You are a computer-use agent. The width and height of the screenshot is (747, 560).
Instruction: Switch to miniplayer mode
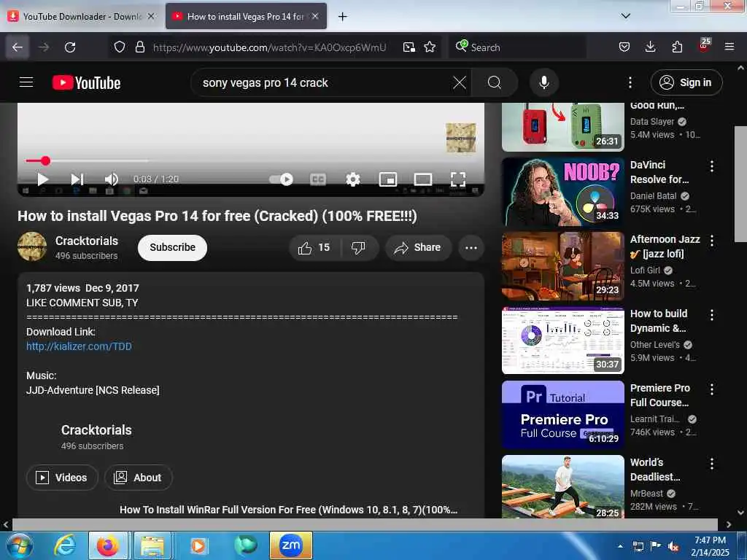(x=388, y=179)
